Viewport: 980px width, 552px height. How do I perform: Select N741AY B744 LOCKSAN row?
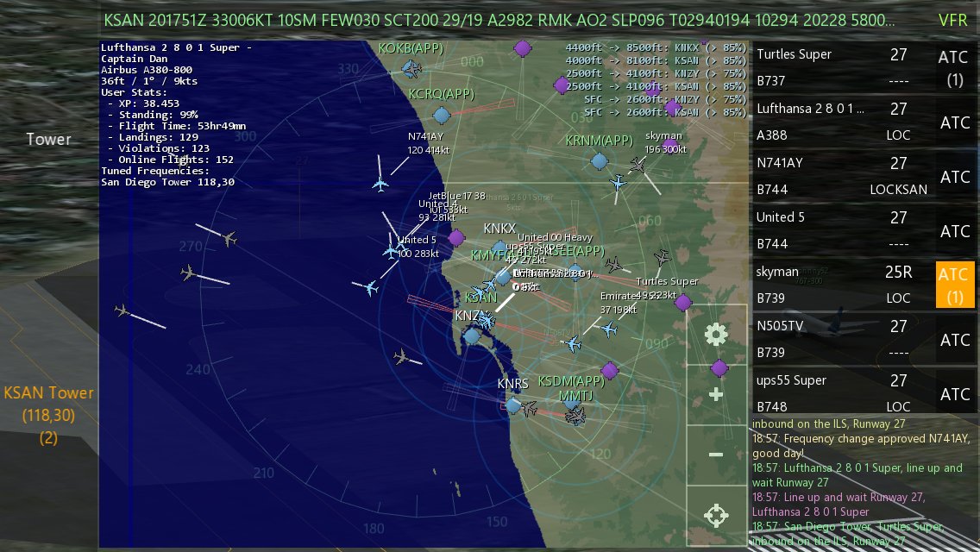coord(842,176)
